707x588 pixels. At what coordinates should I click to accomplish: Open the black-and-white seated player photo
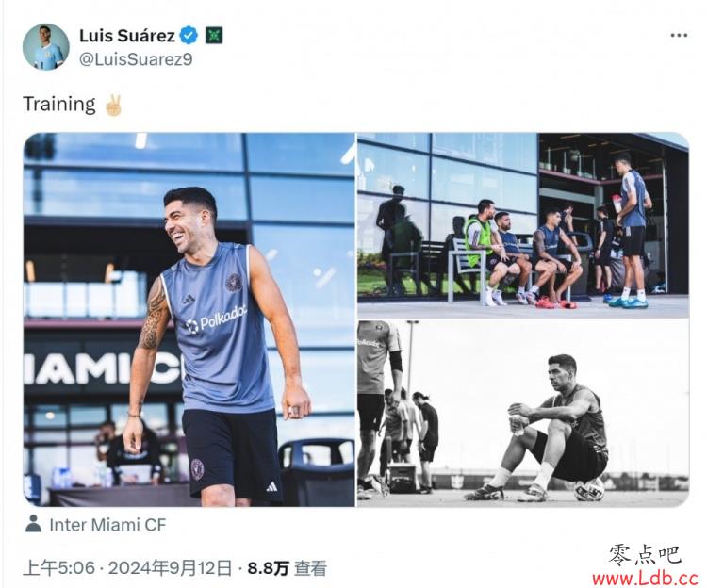[523, 414]
